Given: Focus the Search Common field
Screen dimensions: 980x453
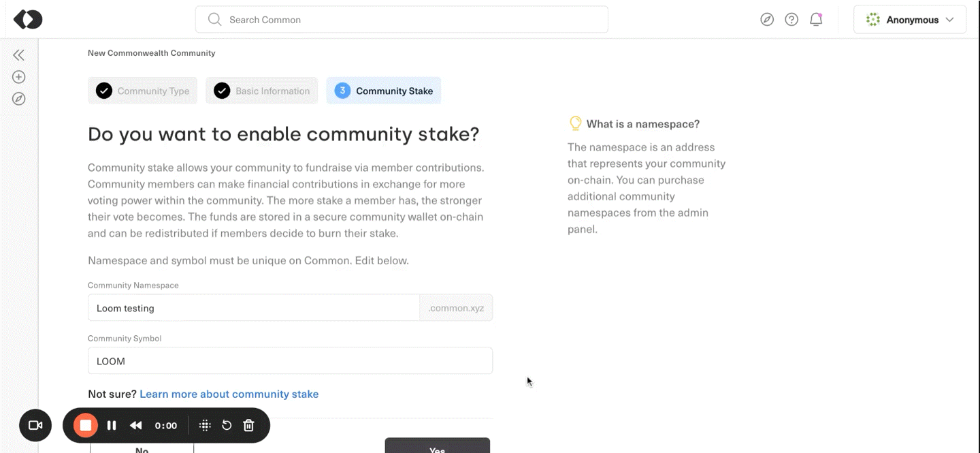Looking at the screenshot, I should coord(402,20).
